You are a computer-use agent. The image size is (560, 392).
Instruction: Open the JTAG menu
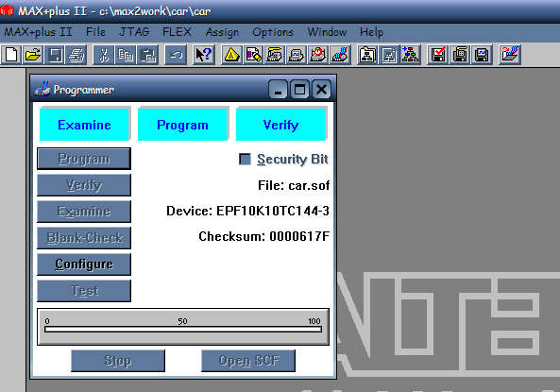pos(134,32)
